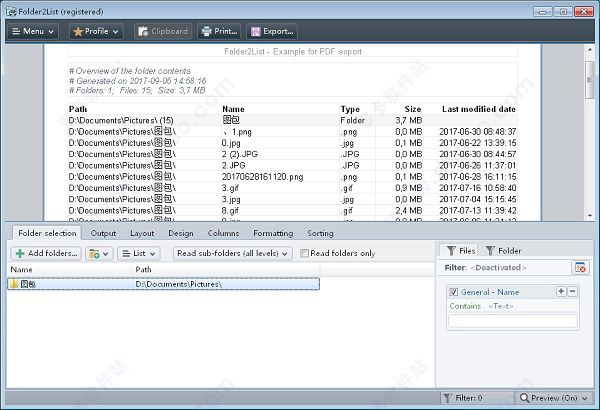Click the Print... button
This screenshot has height=410, width=600.
pyautogui.click(x=219, y=31)
